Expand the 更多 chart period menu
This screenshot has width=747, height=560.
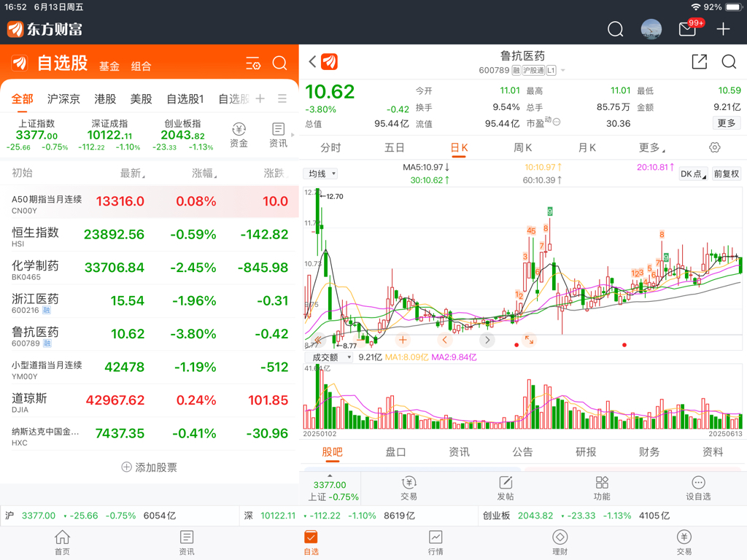651,147
